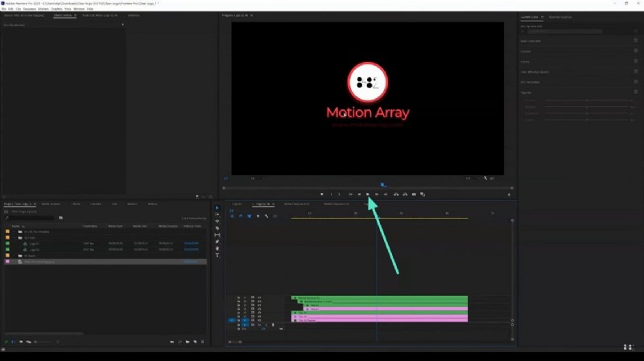Expand Color Wheels & Match section
Image resolution: width=644 pixels, height=361 pixels.
(x=535, y=72)
